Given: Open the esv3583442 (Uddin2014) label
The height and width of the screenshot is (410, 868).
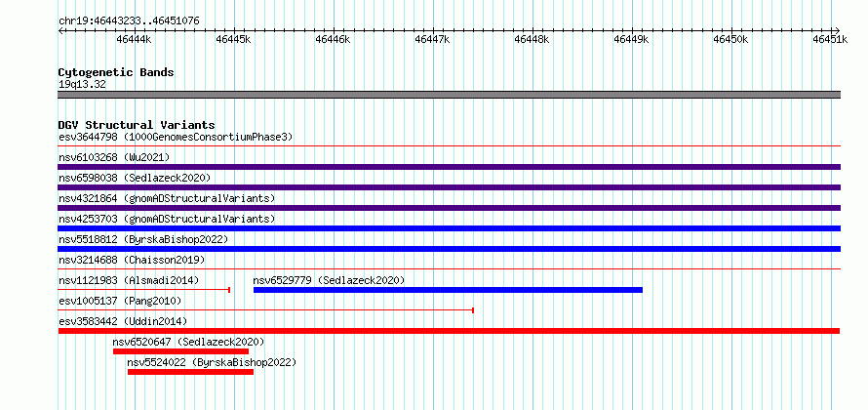Looking at the screenshot, I should tap(123, 321).
